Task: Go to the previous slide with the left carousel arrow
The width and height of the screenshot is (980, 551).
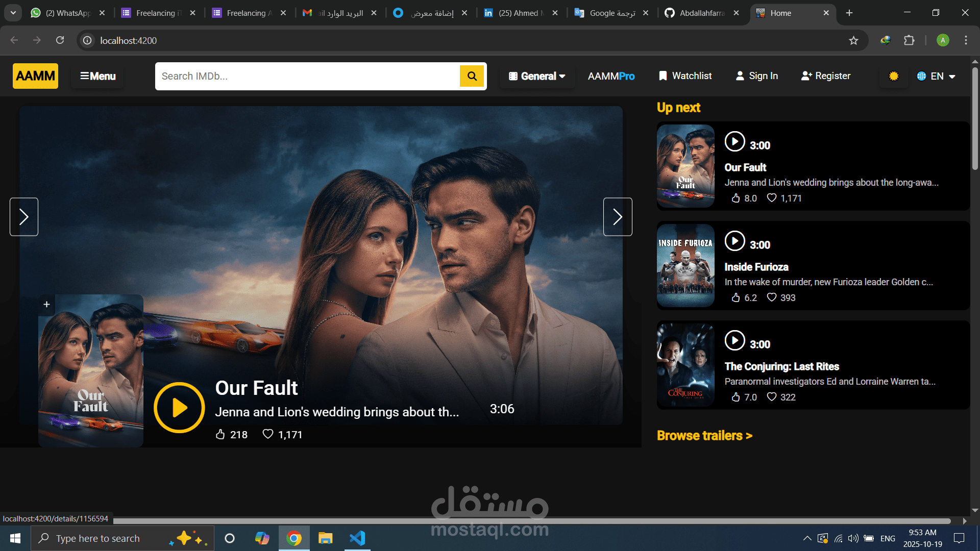Action: point(24,217)
